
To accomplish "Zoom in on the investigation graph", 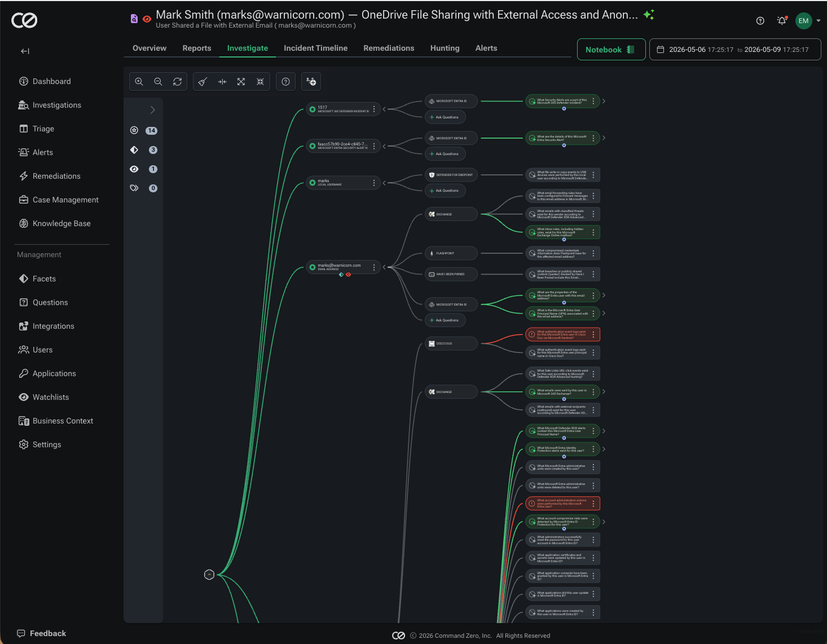I will (x=139, y=82).
